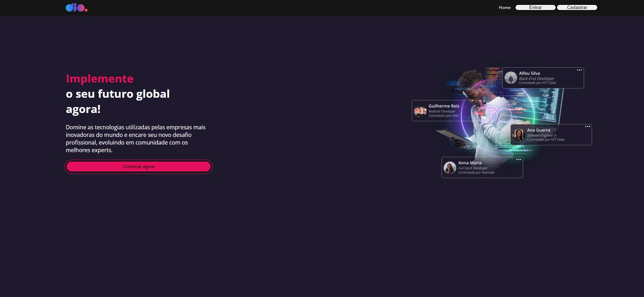Click the Ana Guerra Software Engineer Jr. label
Viewport: 644px width, 297px height.
(542, 136)
